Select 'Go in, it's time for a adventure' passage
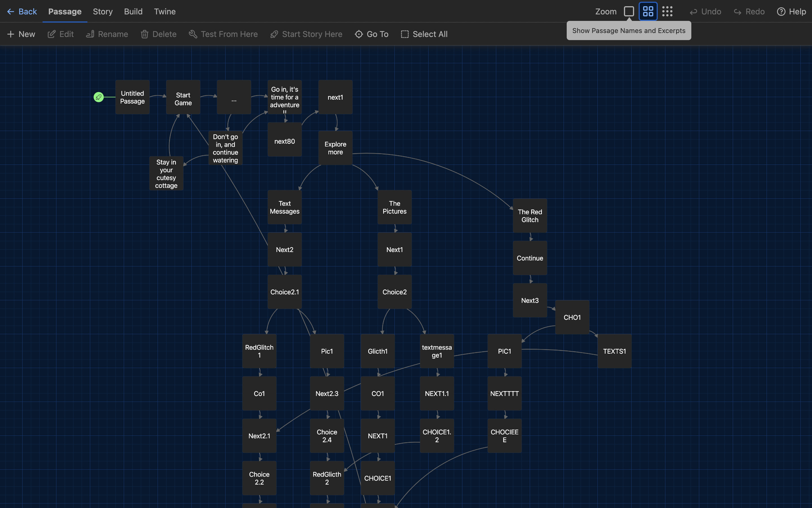The height and width of the screenshot is (508, 812). click(284, 97)
